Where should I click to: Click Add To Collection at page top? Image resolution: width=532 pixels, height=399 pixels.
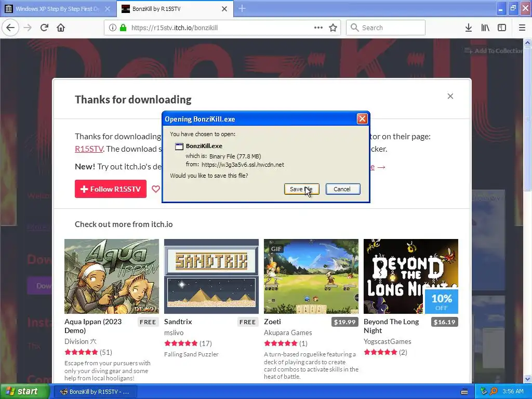click(x=494, y=51)
